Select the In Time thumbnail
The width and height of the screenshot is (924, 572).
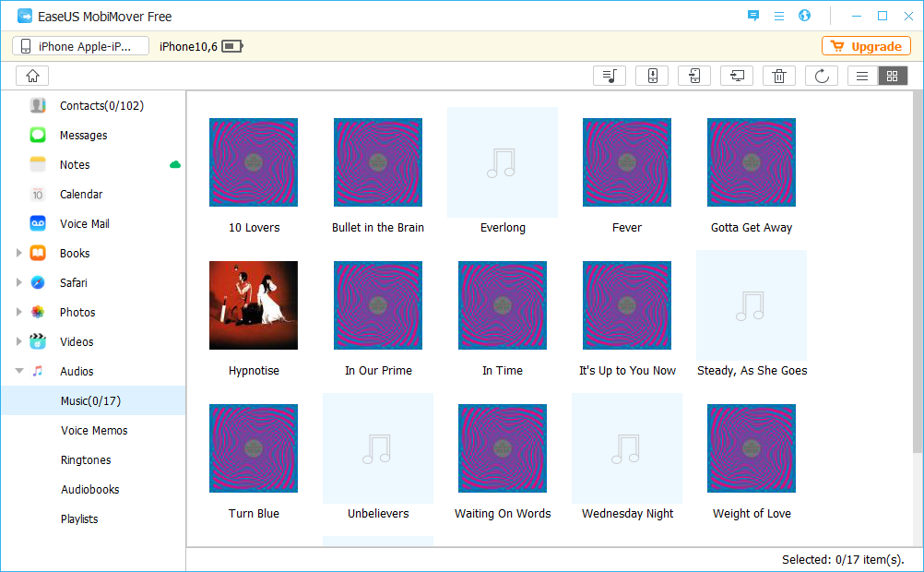pyautogui.click(x=503, y=305)
